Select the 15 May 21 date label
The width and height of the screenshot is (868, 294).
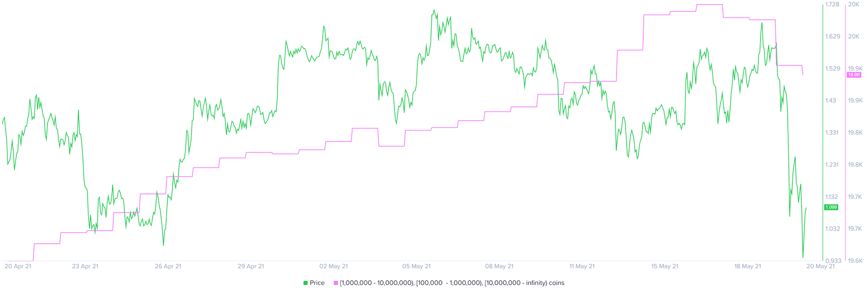tap(665, 266)
